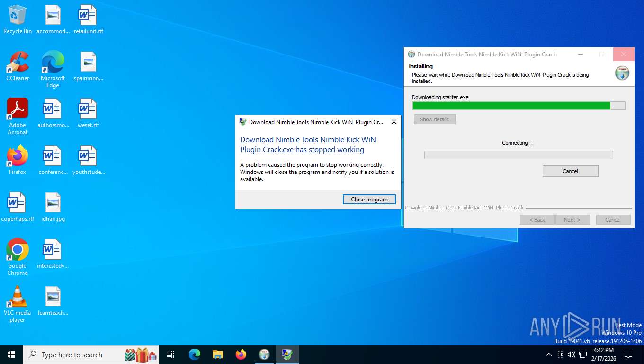Minimize the installer window

[581, 54]
